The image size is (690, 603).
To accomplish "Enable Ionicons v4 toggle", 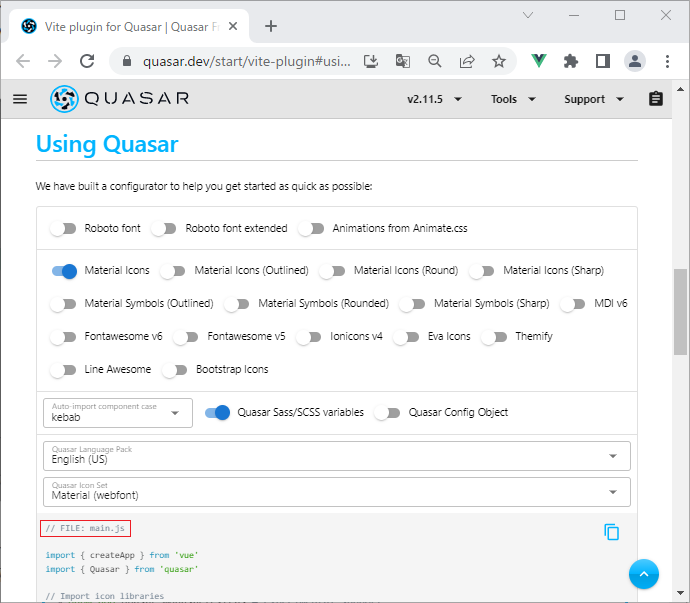I will pos(309,337).
